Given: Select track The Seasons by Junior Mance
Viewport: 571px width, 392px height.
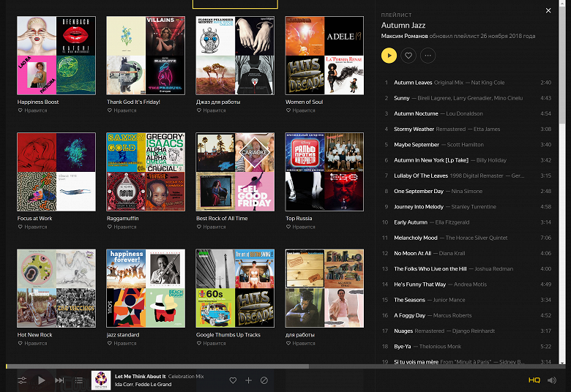Looking at the screenshot, I should point(468,300).
